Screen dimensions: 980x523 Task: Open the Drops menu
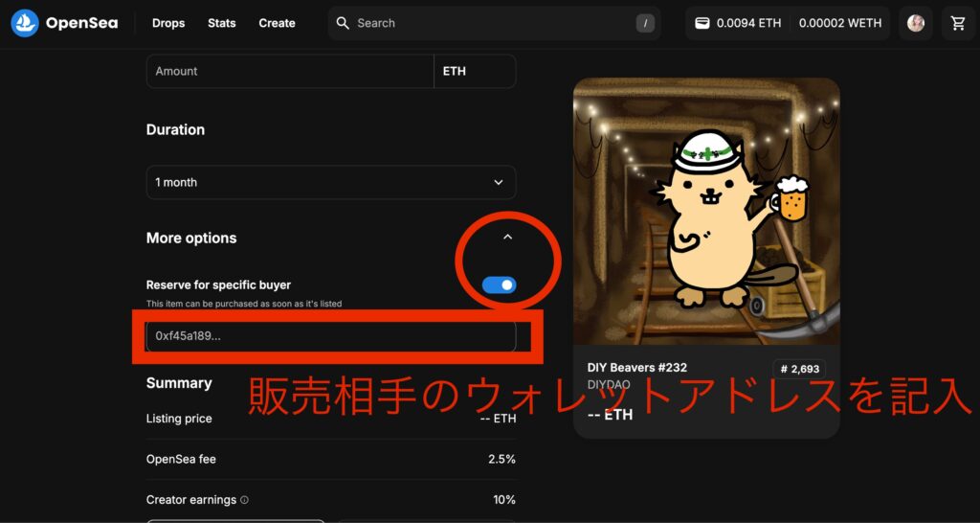168,23
